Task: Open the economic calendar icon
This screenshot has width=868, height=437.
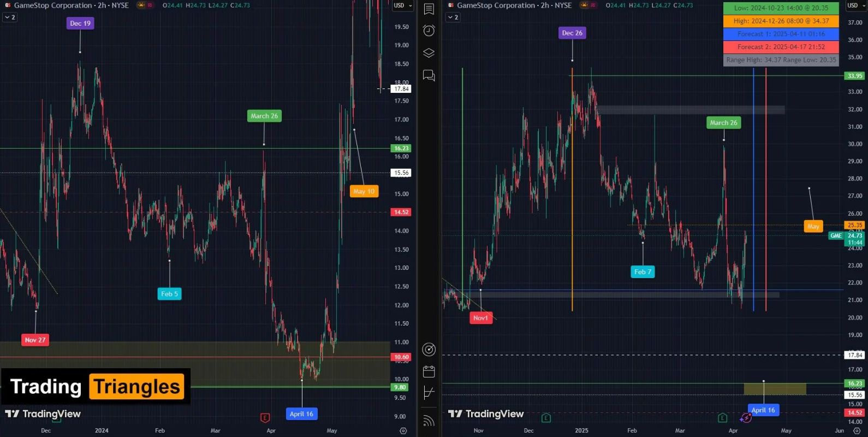Action: (429, 371)
